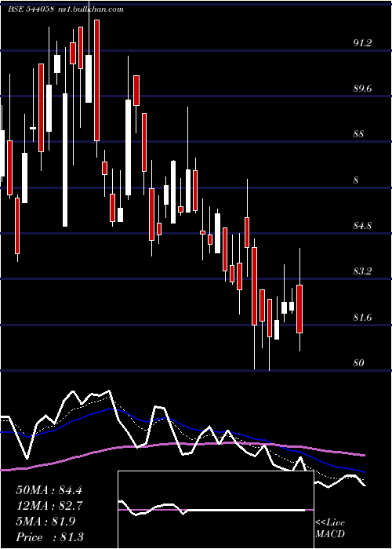Select the 81.6 price axis label

(362, 318)
